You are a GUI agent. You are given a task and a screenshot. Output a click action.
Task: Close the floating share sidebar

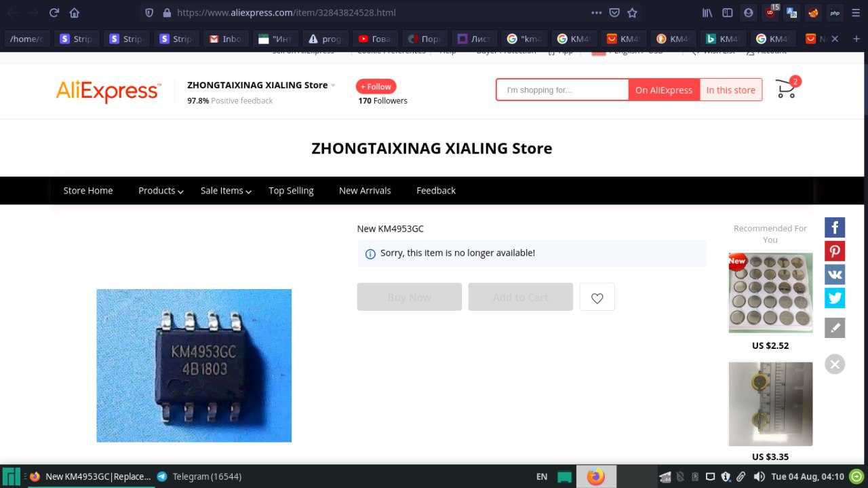(x=835, y=364)
